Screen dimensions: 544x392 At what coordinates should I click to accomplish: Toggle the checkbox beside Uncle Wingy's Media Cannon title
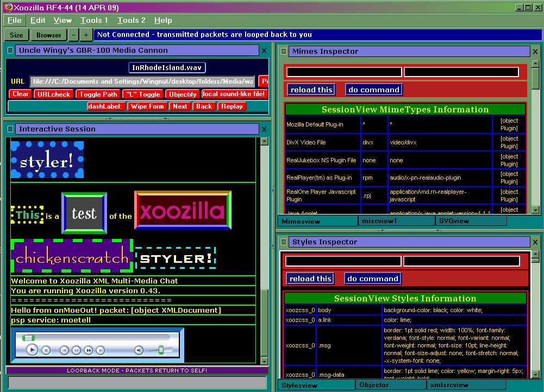click(10, 50)
